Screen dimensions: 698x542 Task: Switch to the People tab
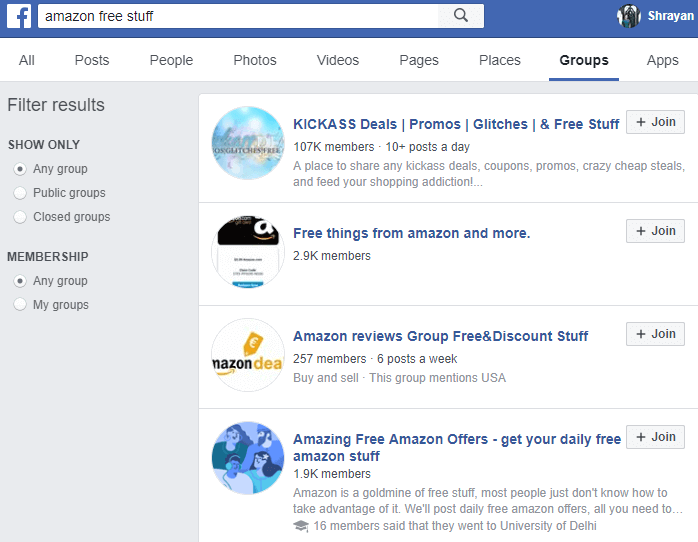(171, 60)
